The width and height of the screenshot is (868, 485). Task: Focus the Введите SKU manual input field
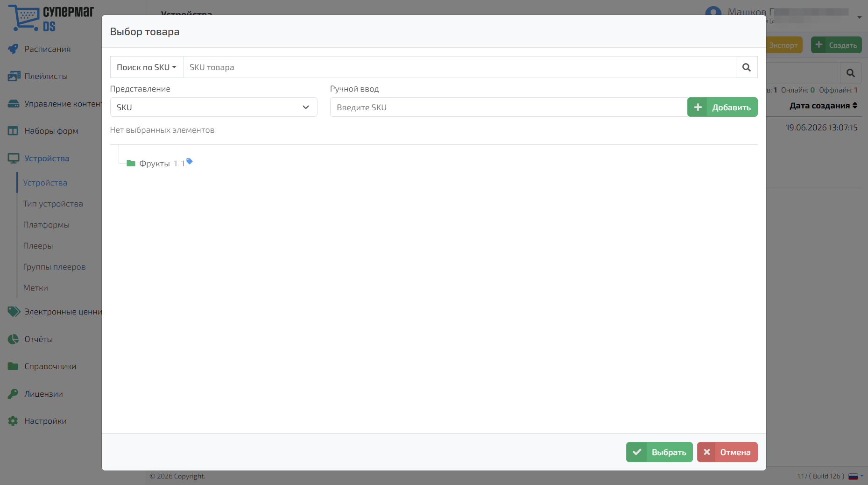(508, 107)
